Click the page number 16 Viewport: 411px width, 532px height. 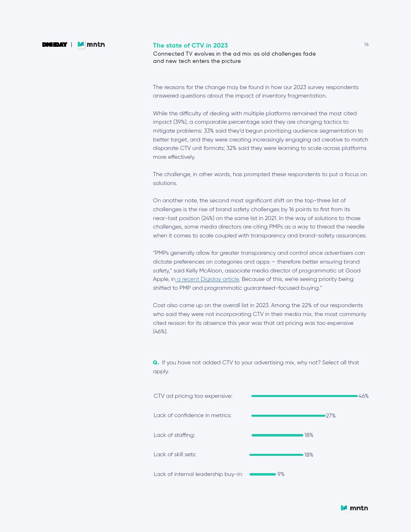click(366, 44)
